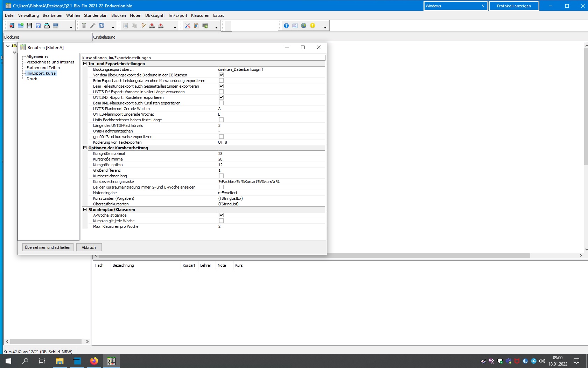Image resolution: width=588 pixels, height=368 pixels.
Task: Enable 'gpu0017.txt kursweise exportieren' checkbox
Action: point(221,137)
